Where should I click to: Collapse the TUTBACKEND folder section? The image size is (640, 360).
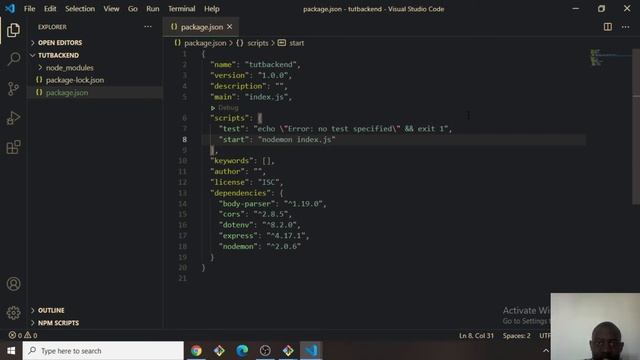58,56
